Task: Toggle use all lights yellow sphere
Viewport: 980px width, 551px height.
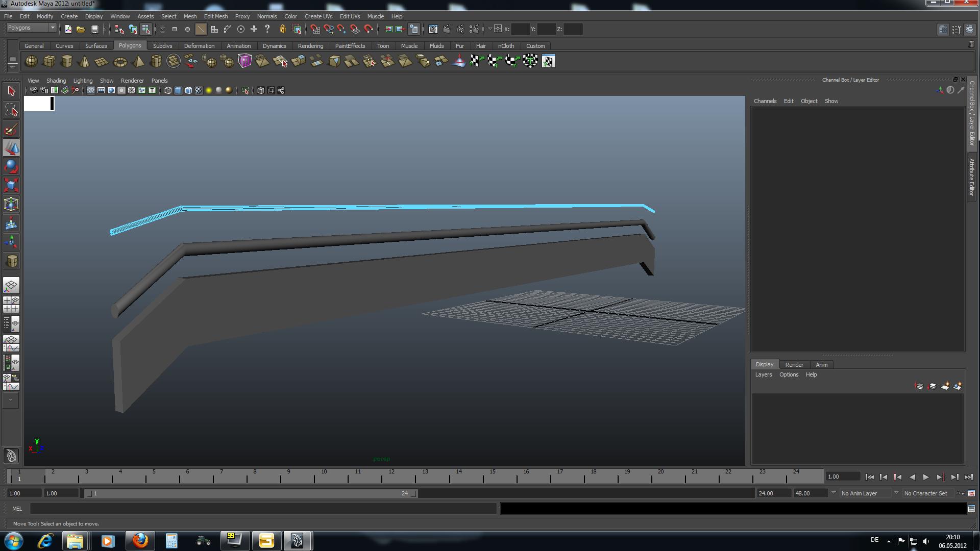Action: coord(209,90)
